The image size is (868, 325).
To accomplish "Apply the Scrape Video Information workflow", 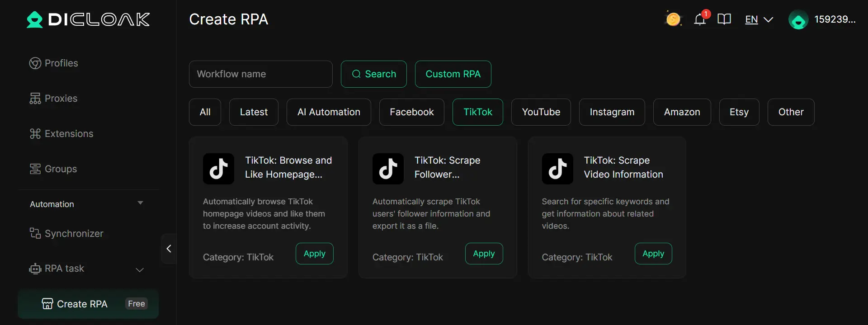I will click(653, 254).
